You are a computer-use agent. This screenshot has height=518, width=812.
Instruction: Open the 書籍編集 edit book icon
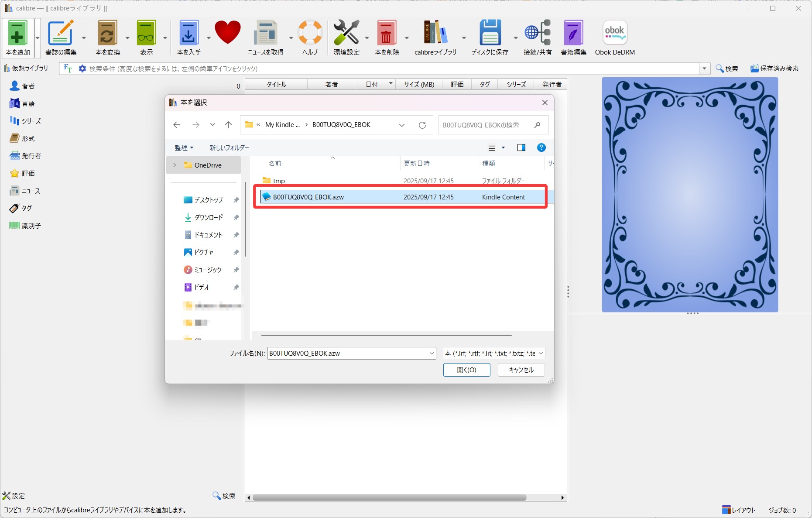(573, 34)
